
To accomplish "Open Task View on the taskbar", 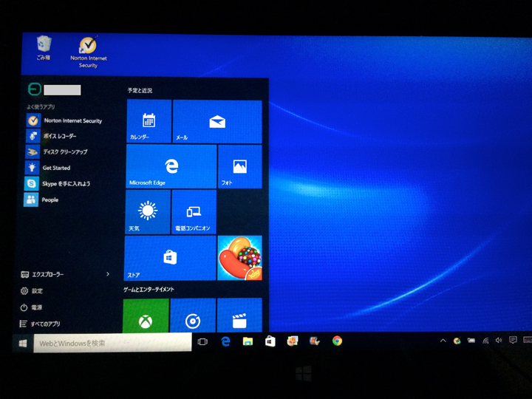I will coord(202,341).
